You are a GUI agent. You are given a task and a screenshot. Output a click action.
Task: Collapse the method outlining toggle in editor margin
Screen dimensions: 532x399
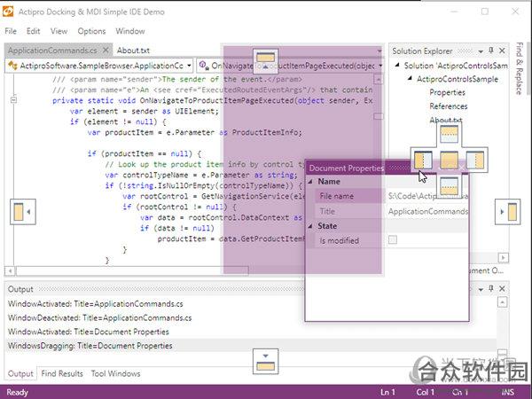coord(13,99)
